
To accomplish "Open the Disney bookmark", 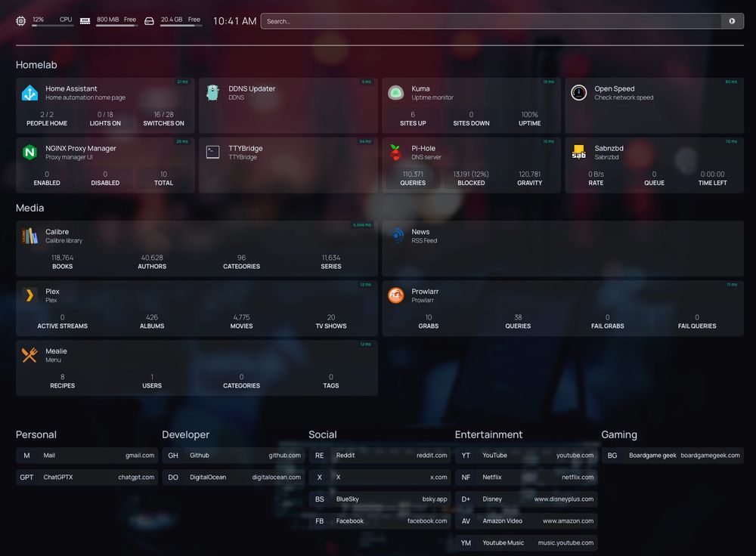I will (526, 499).
